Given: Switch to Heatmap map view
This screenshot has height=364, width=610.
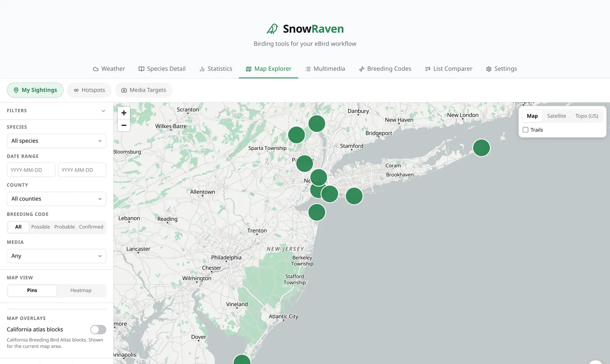Looking at the screenshot, I should 81,291.
